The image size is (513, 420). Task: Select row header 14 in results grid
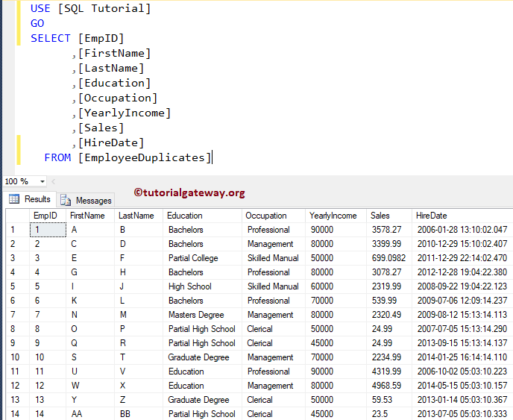pyautogui.click(x=18, y=414)
